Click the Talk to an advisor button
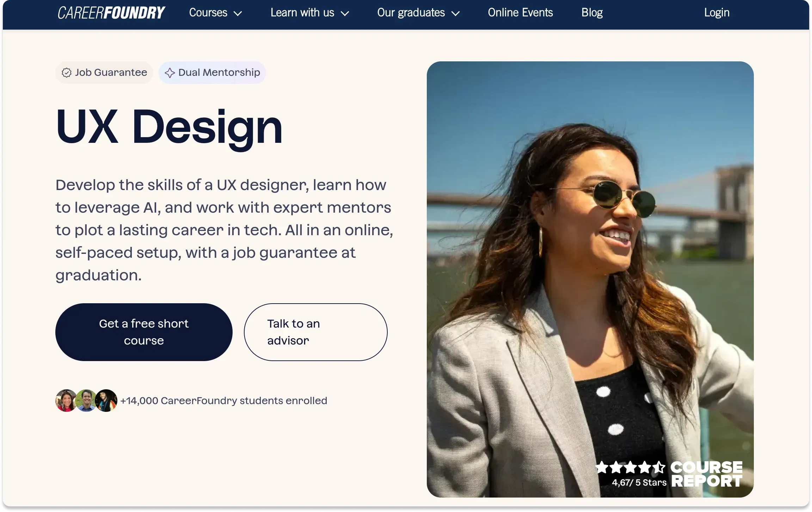 pos(315,332)
